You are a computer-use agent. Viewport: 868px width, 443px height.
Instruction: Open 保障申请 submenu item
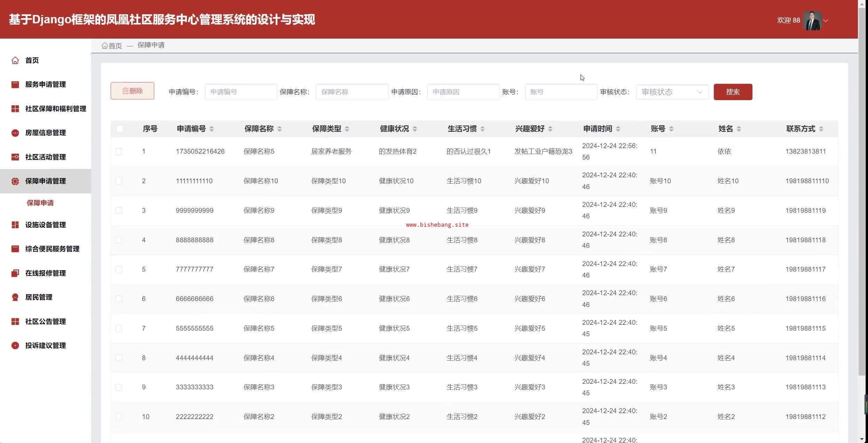coord(40,203)
